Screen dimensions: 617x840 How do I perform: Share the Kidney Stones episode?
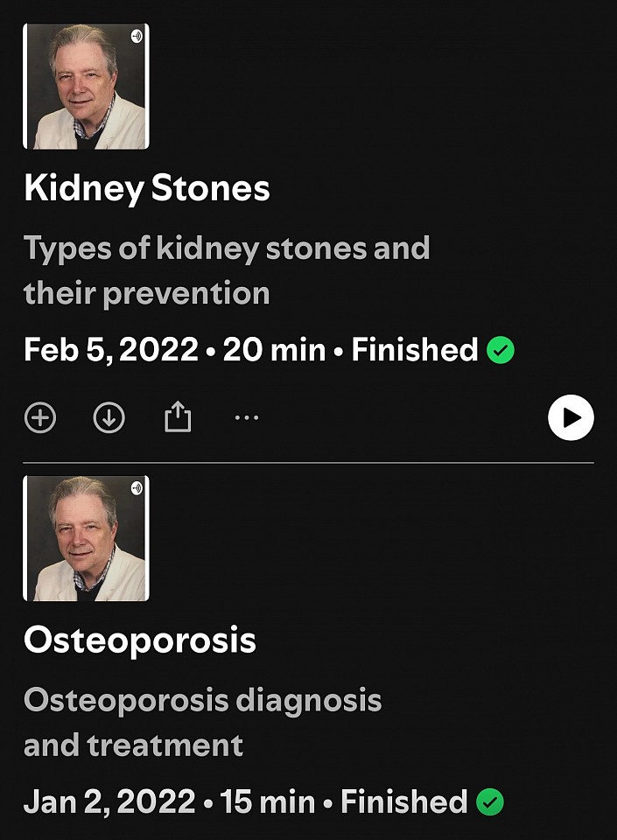[x=178, y=418]
